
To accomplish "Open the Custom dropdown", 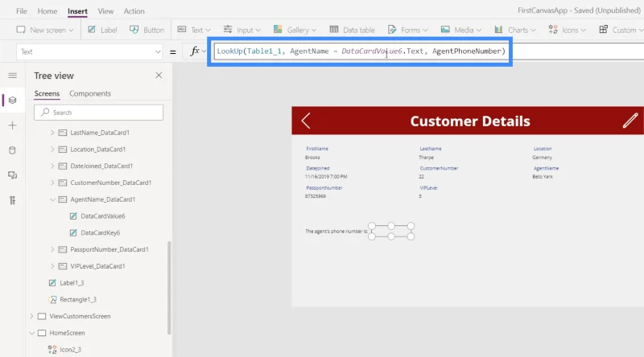I will click(621, 30).
